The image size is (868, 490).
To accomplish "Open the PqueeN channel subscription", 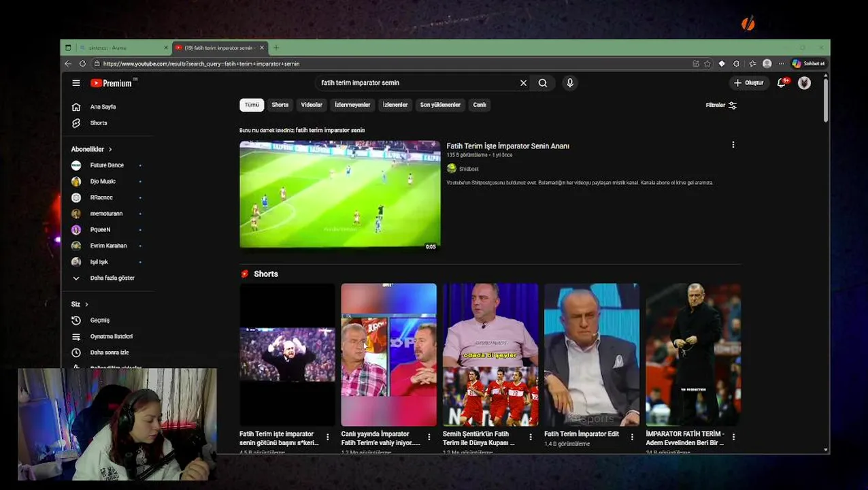I will [100, 230].
